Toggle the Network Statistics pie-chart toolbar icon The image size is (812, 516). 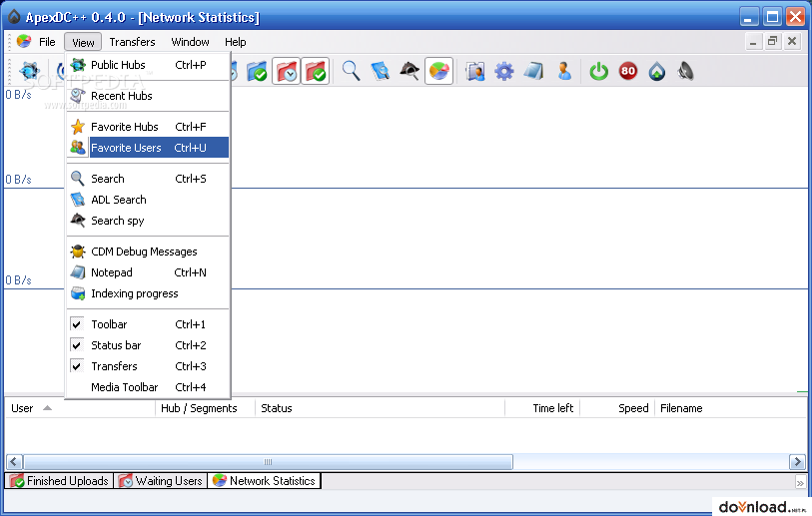pos(438,71)
